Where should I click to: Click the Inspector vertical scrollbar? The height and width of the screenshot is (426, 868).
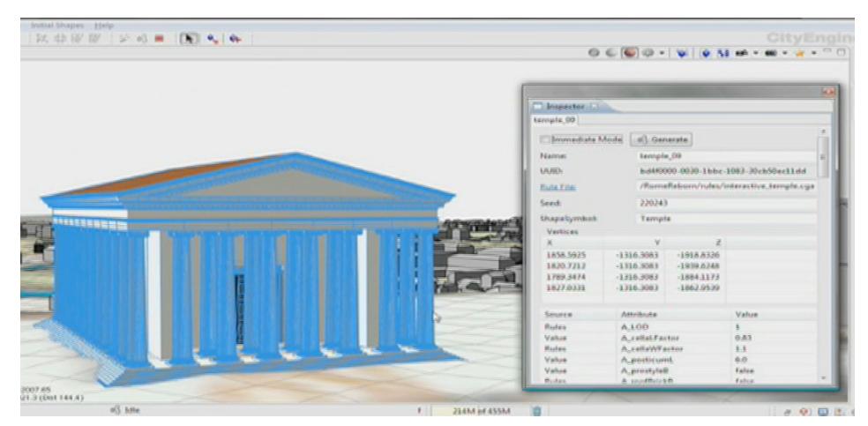pos(823,158)
